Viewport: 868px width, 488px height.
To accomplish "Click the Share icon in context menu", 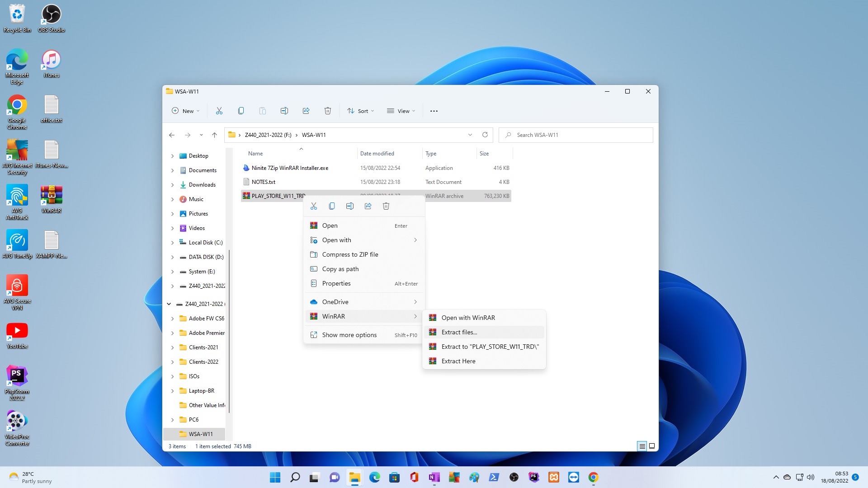I will pos(368,206).
